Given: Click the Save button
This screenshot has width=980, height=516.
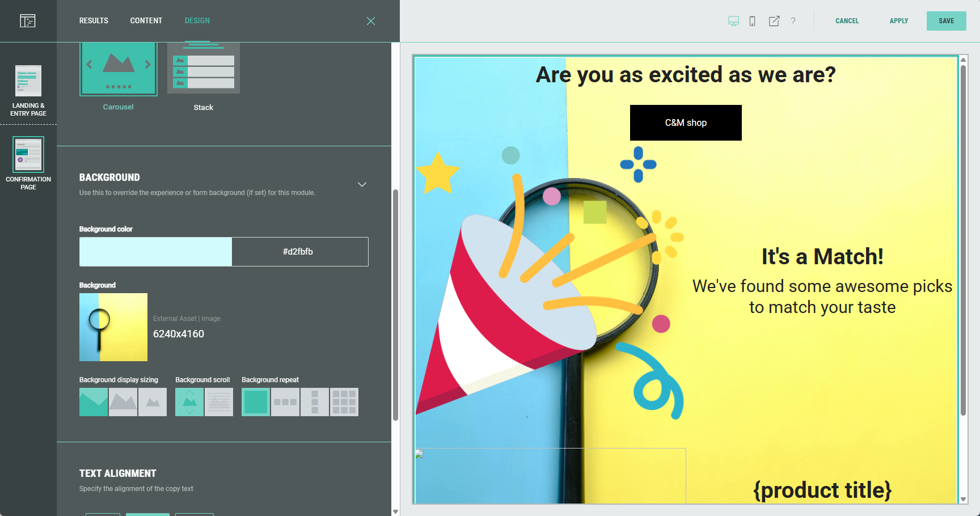Looking at the screenshot, I should point(946,21).
